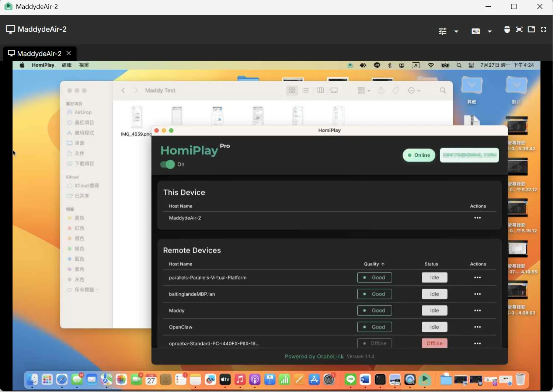The image size is (553, 392).
Task: Switch Finder to list view
Action: click(x=306, y=90)
